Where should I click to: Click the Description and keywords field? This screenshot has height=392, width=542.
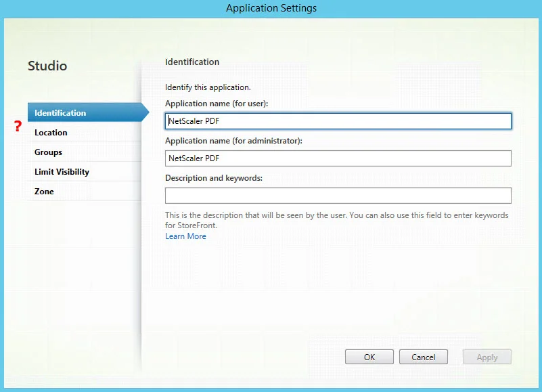[338, 196]
